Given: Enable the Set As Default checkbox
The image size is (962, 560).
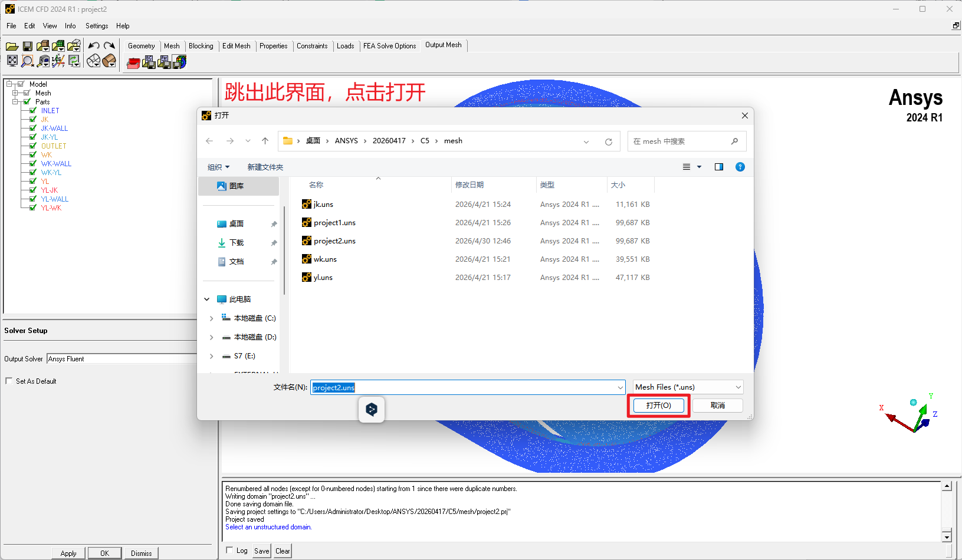Looking at the screenshot, I should 9,381.
